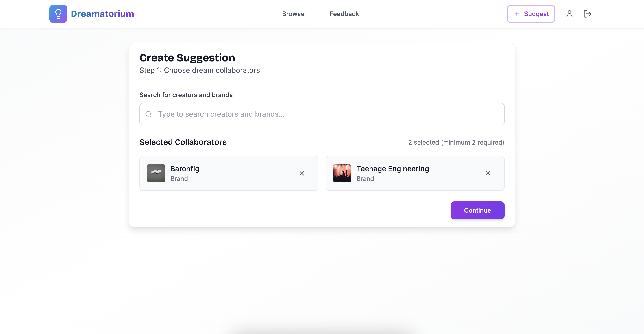Remove Baronfig with its X icon
The width and height of the screenshot is (644, 334).
click(x=302, y=173)
